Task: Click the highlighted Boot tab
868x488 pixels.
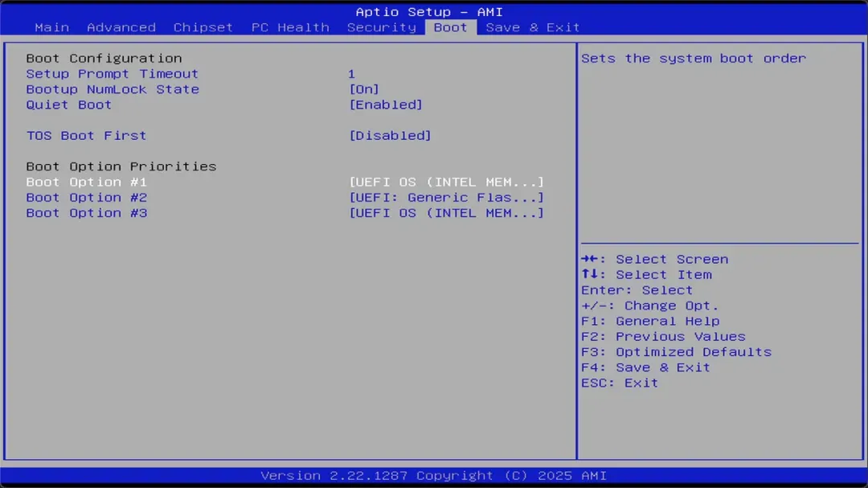Action: (450, 27)
